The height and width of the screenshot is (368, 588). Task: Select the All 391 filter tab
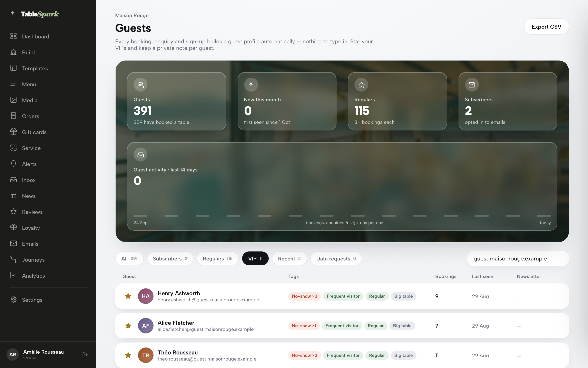[129, 258]
